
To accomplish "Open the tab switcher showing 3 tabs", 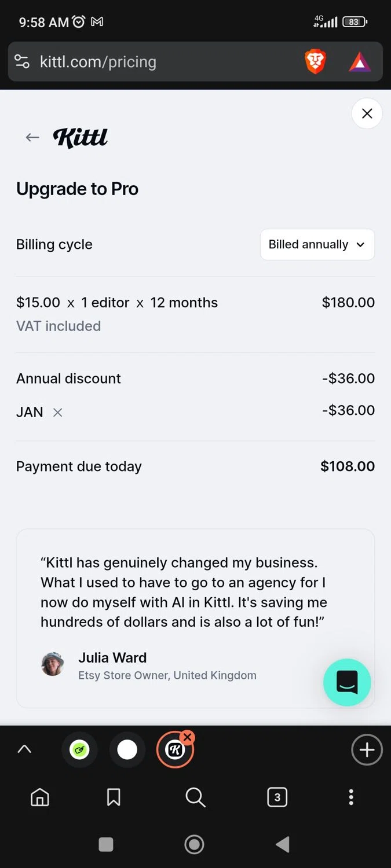I will [x=277, y=797].
